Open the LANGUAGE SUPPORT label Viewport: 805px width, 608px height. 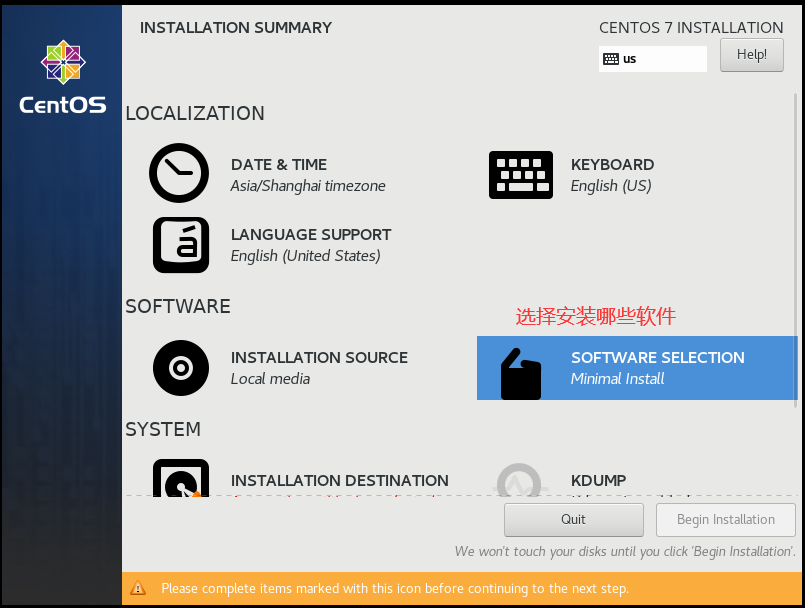pyautogui.click(x=311, y=234)
